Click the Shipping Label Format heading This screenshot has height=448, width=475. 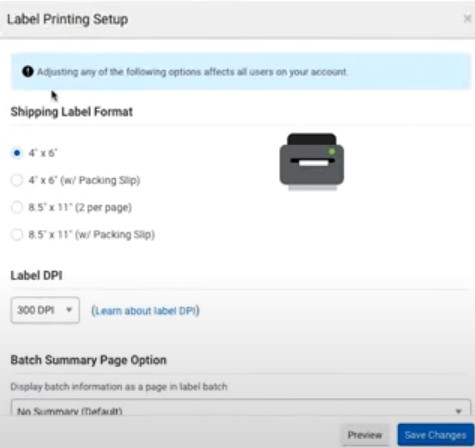coord(72,112)
